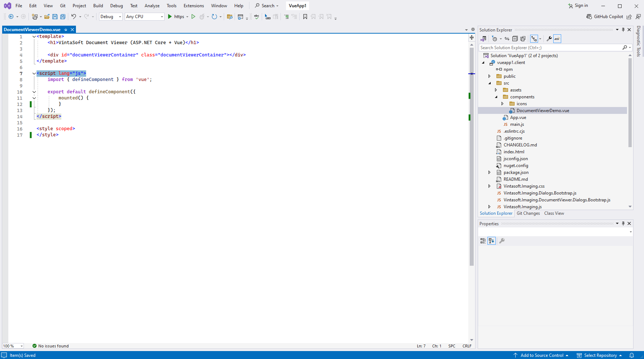Open the Debug configuration dropdown
The height and width of the screenshot is (359, 644).
111,17
